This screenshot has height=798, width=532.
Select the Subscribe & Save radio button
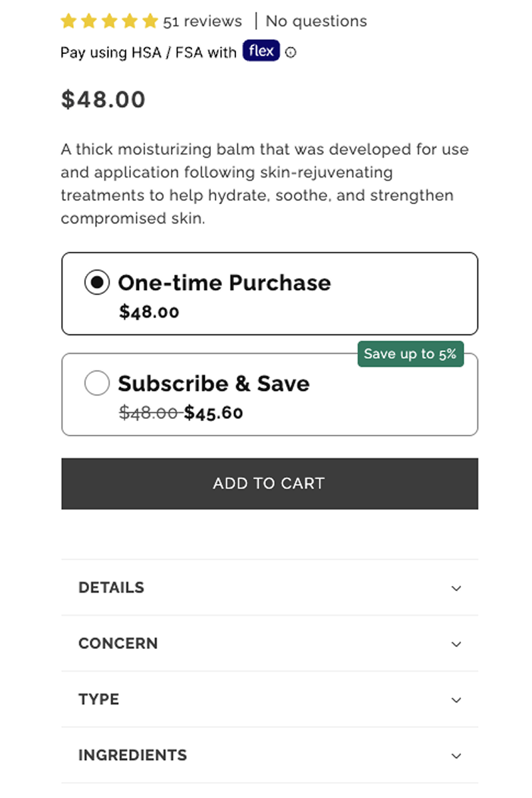coord(97,383)
